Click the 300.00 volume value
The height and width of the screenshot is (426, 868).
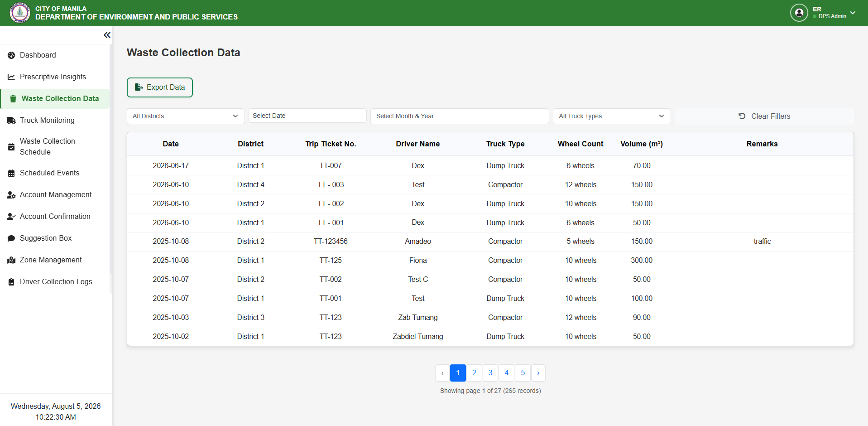[642, 261]
